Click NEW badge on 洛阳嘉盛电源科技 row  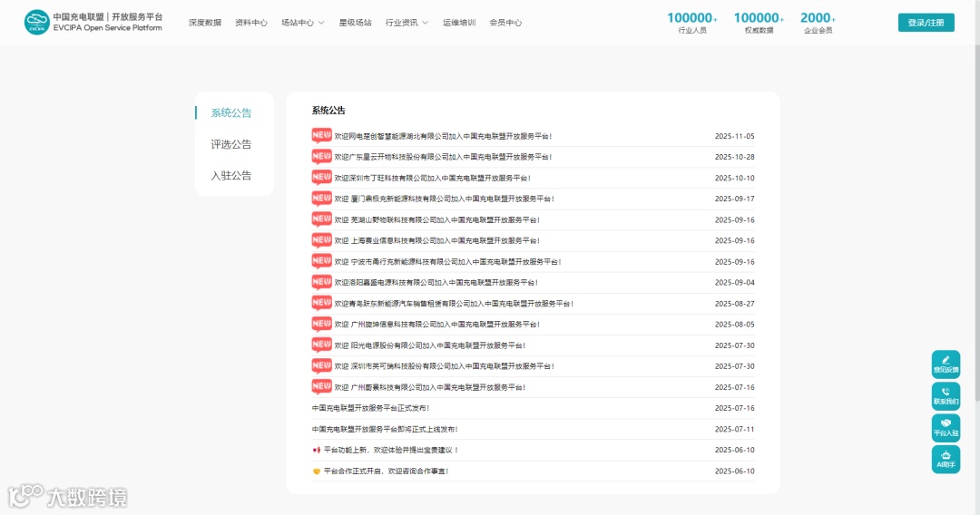coord(321,282)
